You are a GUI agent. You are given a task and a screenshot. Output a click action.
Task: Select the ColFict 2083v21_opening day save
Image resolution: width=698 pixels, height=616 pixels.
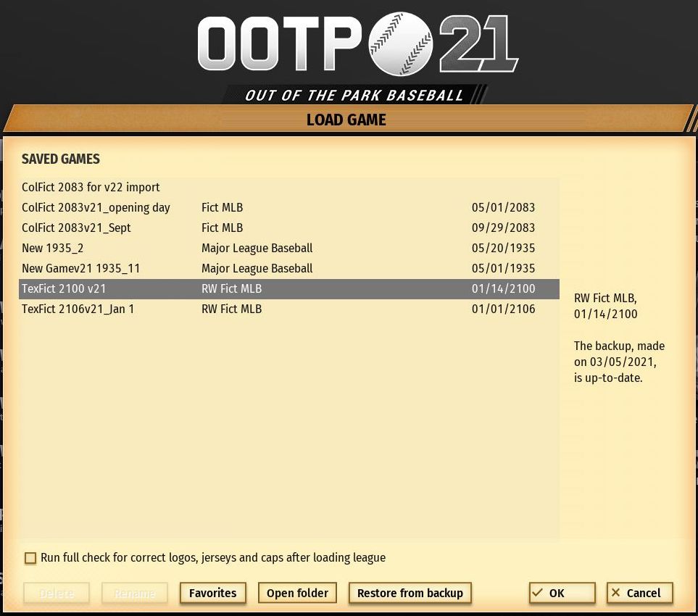point(96,207)
